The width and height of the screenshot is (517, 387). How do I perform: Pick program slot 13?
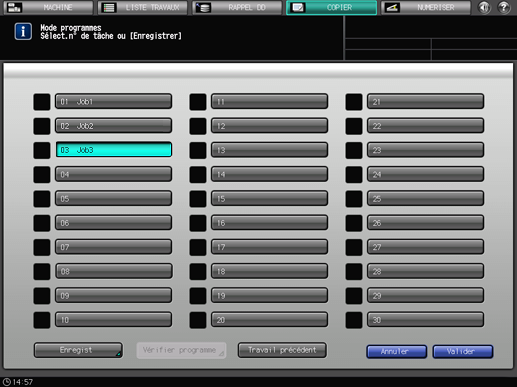point(269,150)
